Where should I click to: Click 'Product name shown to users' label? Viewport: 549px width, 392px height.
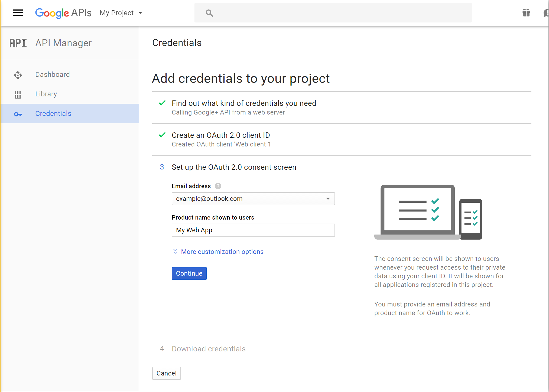tap(213, 217)
